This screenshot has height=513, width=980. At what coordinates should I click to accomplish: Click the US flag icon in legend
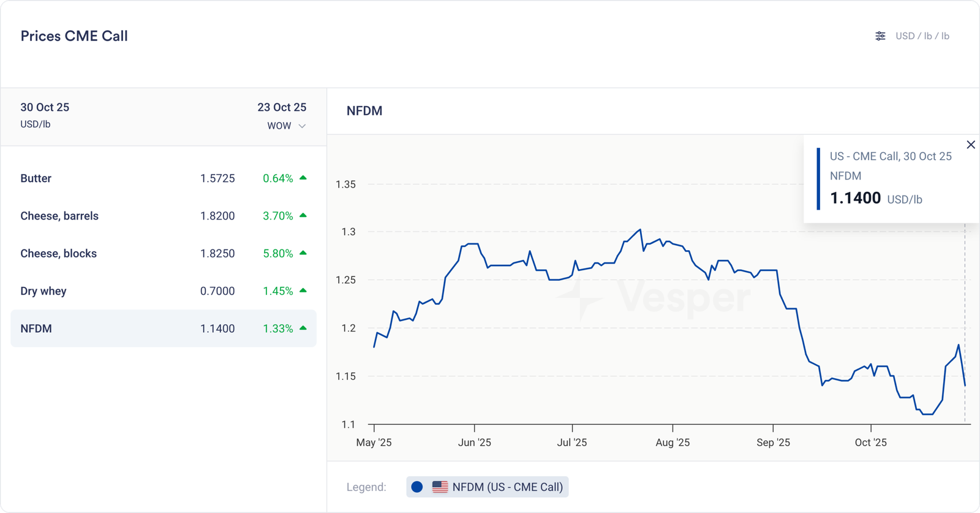click(x=440, y=487)
